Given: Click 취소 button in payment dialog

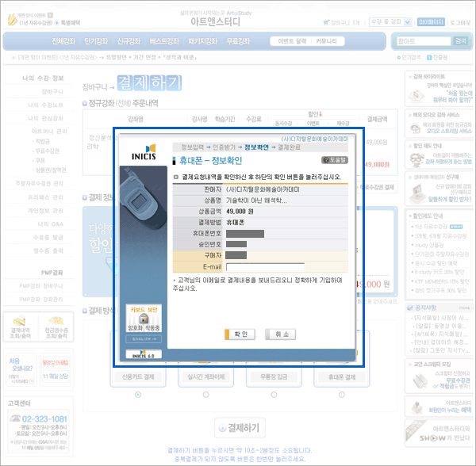Looking at the screenshot, I should (x=281, y=334).
